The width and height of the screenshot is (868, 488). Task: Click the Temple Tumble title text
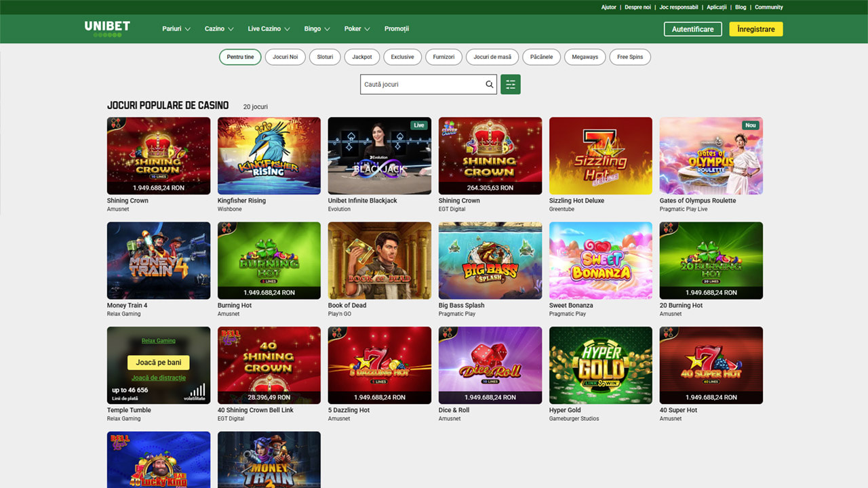[x=129, y=410]
